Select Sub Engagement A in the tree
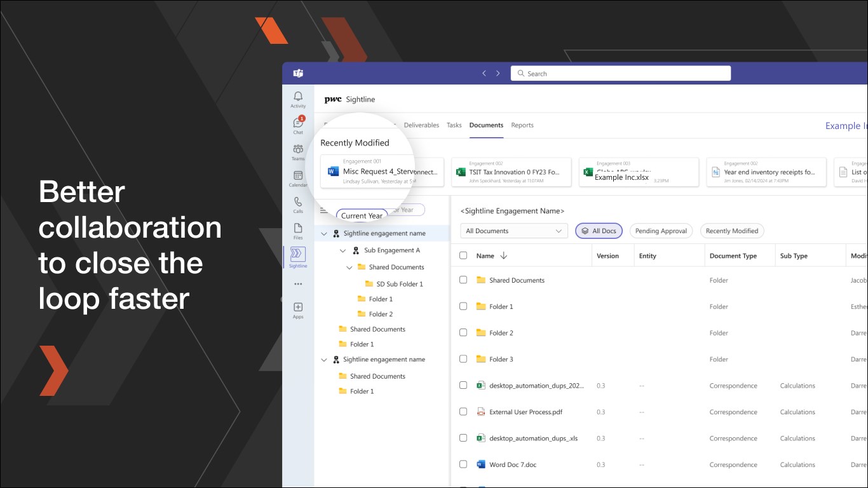 click(392, 250)
